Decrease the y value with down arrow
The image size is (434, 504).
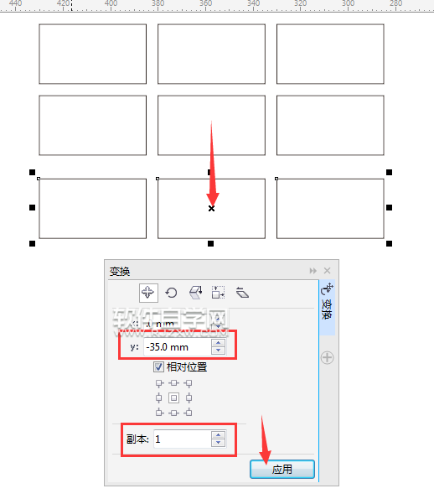[x=219, y=351]
